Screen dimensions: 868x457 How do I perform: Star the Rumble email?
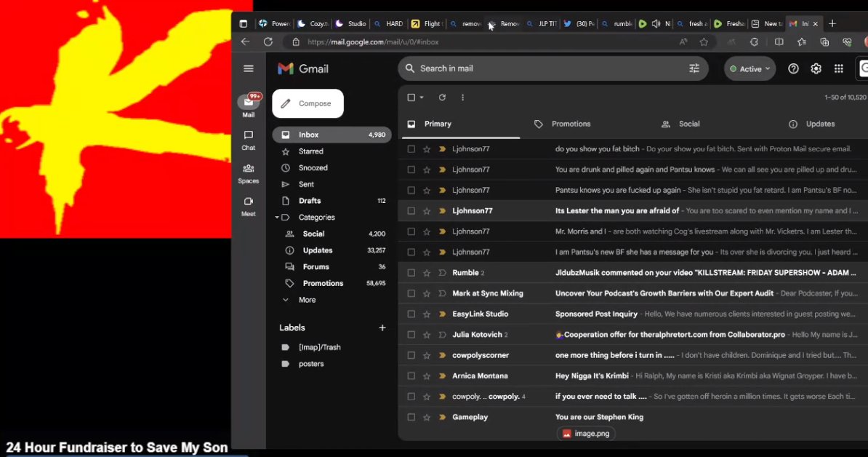click(x=426, y=273)
